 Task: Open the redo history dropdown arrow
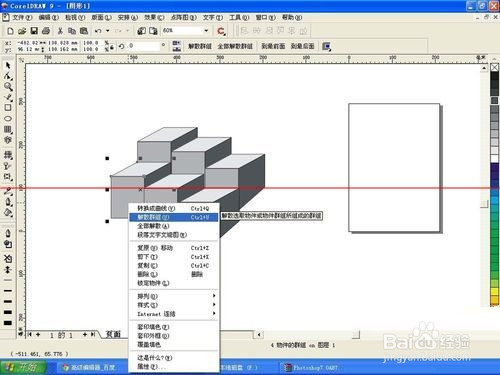coord(127,31)
